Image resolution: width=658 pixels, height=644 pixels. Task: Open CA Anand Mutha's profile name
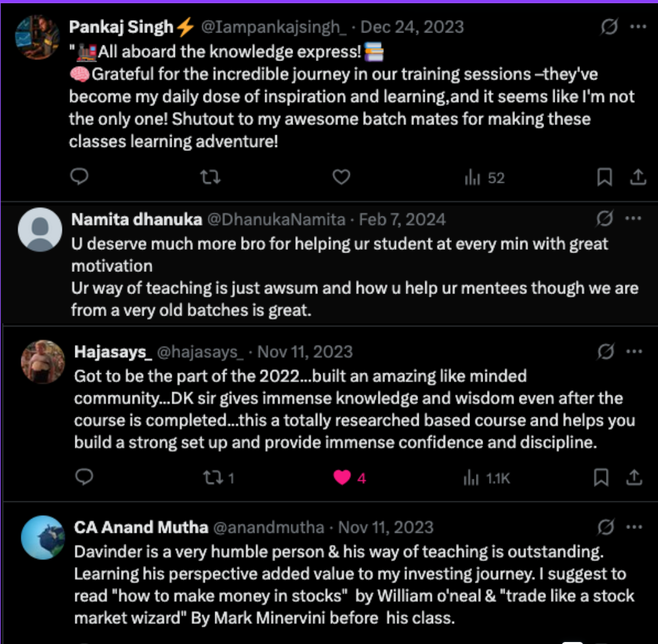click(x=141, y=527)
